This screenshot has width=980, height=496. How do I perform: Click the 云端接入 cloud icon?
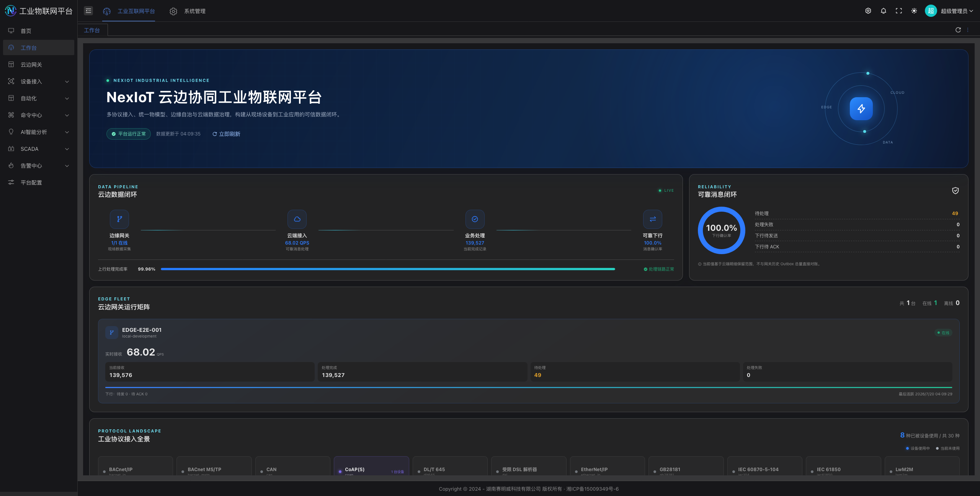click(x=297, y=219)
